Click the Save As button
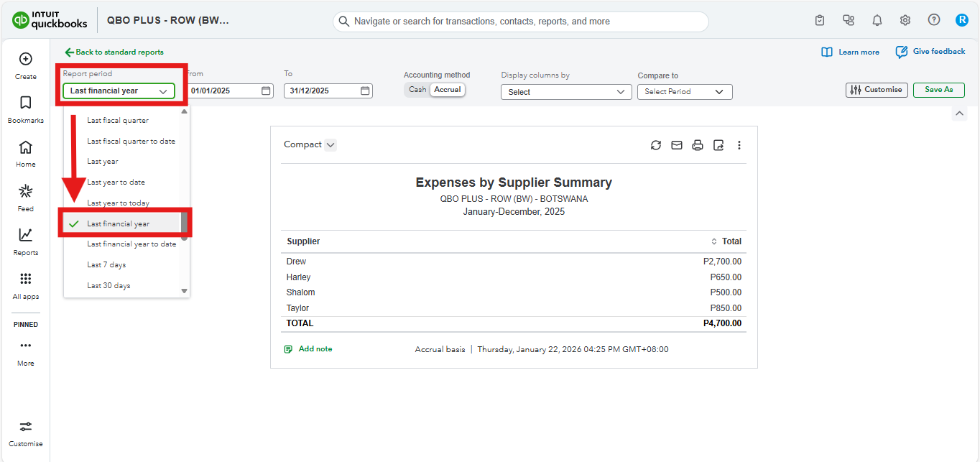The width and height of the screenshot is (980, 462). (x=938, y=90)
